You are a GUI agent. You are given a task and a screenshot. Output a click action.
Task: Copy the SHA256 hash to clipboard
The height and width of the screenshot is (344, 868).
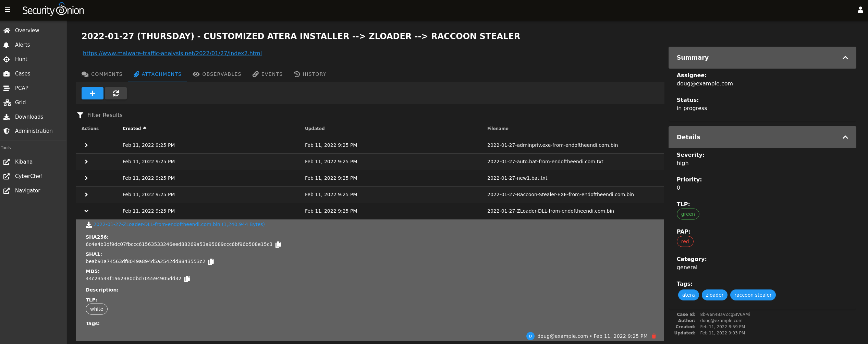tap(278, 245)
